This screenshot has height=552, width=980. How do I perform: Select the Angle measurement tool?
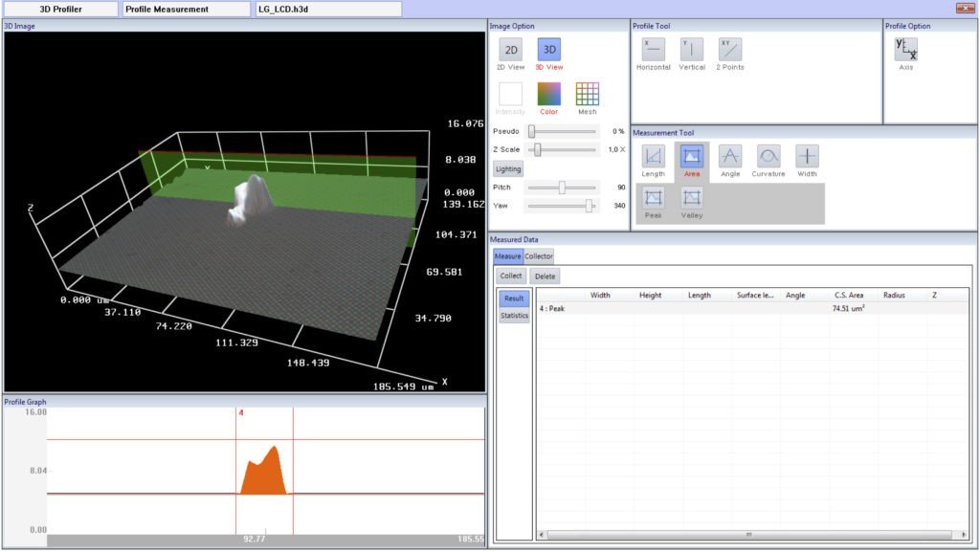(730, 157)
